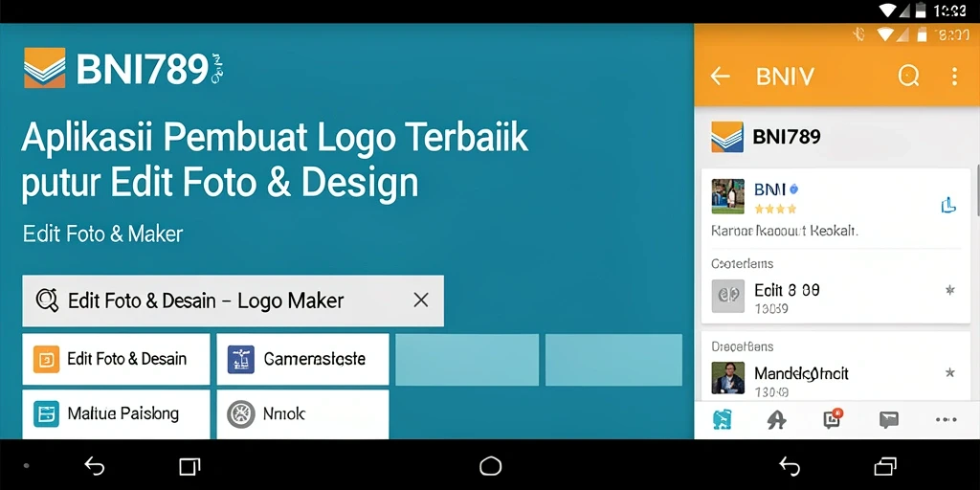The image size is (980, 490).
Task: Open the more dots bottom tab
Action: click(x=947, y=420)
